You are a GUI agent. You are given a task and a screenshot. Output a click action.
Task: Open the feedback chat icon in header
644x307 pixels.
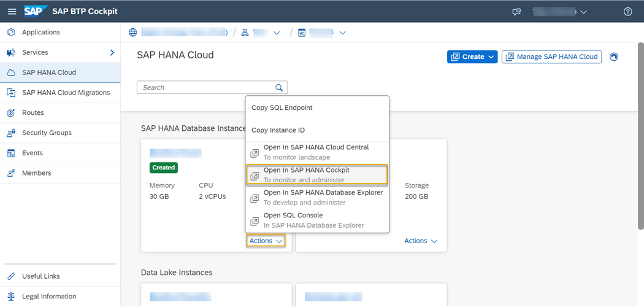(516, 12)
